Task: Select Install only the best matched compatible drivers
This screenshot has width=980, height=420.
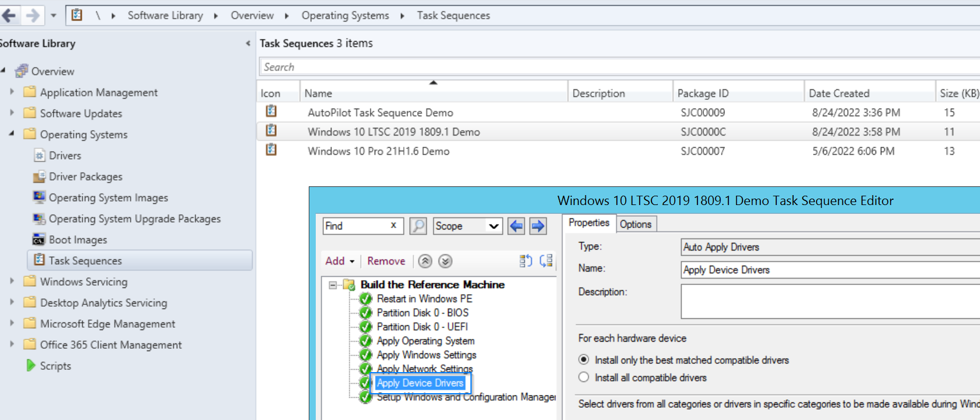Action: coord(584,360)
